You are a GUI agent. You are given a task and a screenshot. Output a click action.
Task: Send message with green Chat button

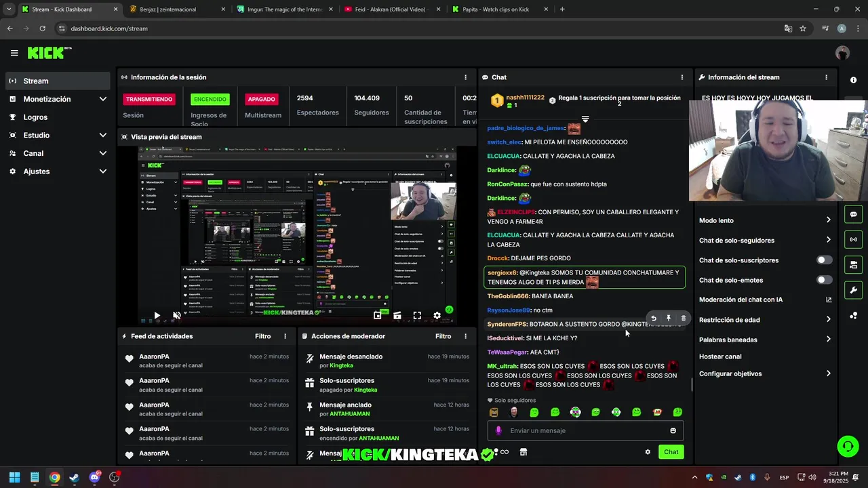pos(671,452)
